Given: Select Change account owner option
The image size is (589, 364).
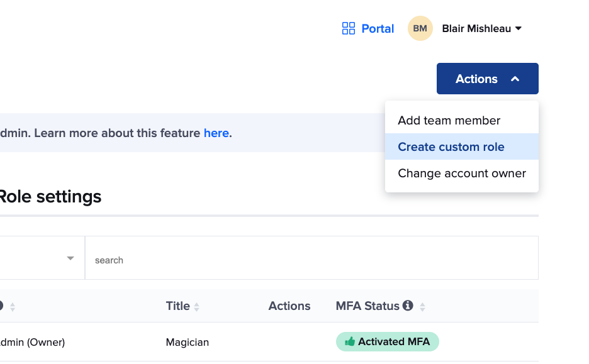Looking at the screenshot, I should point(462,174).
